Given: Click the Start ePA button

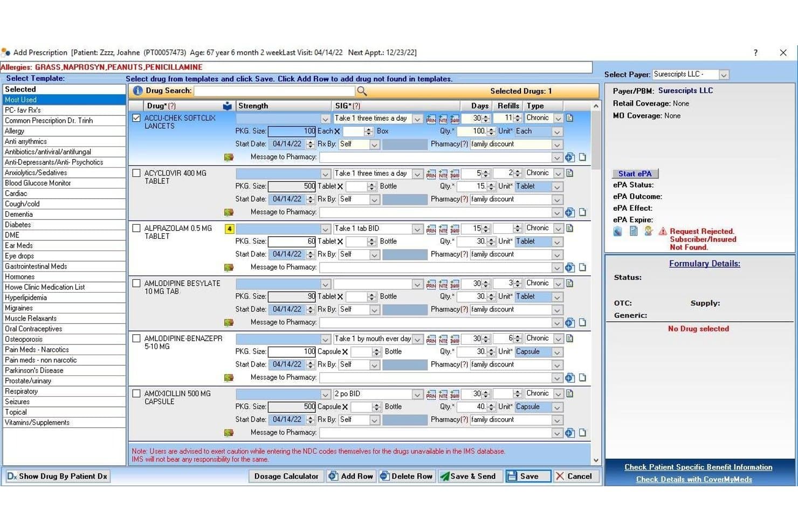Looking at the screenshot, I should tap(635, 174).
